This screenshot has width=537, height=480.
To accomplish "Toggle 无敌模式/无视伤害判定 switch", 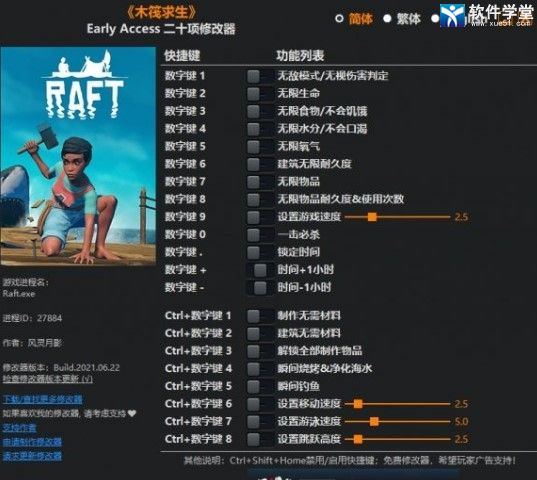I will click(x=260, y=76).
